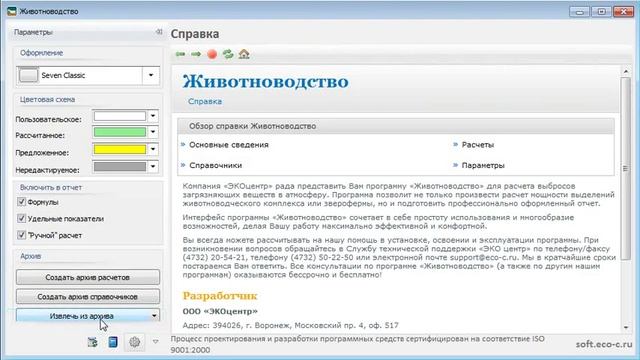Open the calculations icon in bottom bar
This screenshot has height=360, width=640.
(x=93, y=342)
